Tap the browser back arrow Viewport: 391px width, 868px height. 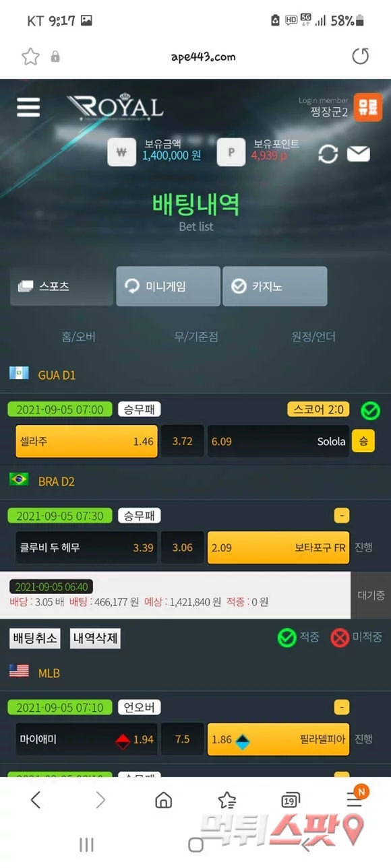coord(36,800)
